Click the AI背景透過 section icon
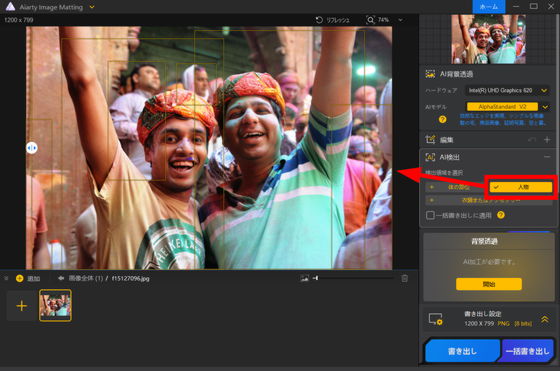560x371 pixels. (430, 74)
